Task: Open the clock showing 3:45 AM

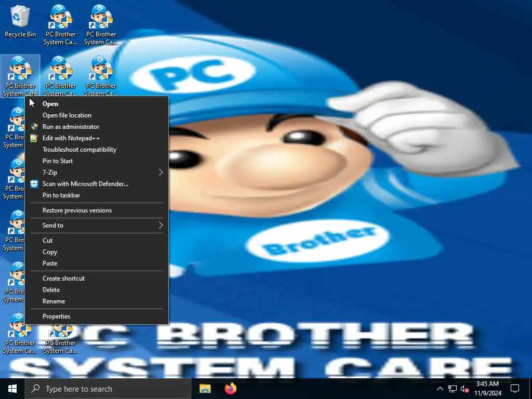Action: coord(487,389)
